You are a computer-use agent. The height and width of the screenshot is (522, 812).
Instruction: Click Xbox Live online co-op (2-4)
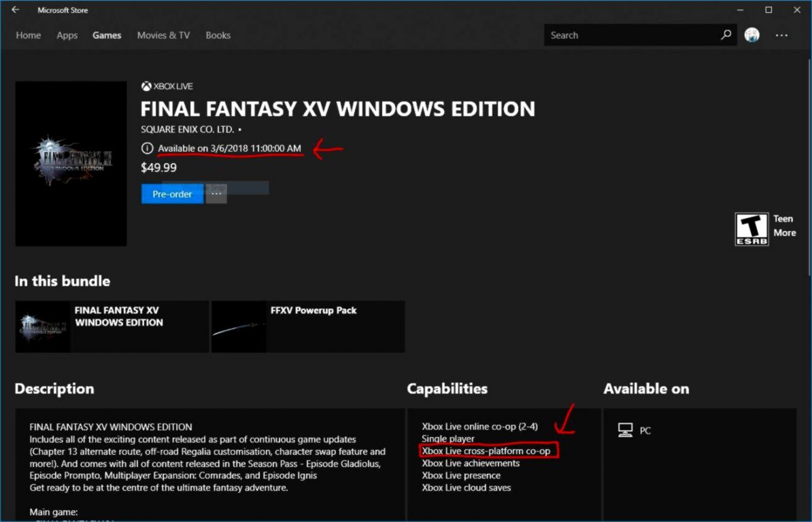(x=479, y=426)
